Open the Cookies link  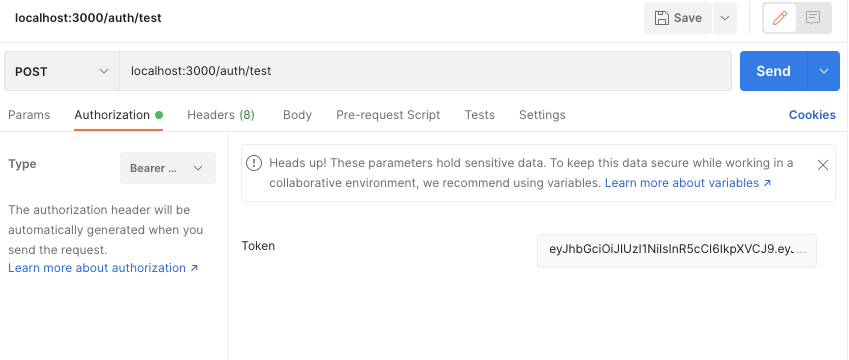coord(812,115)
